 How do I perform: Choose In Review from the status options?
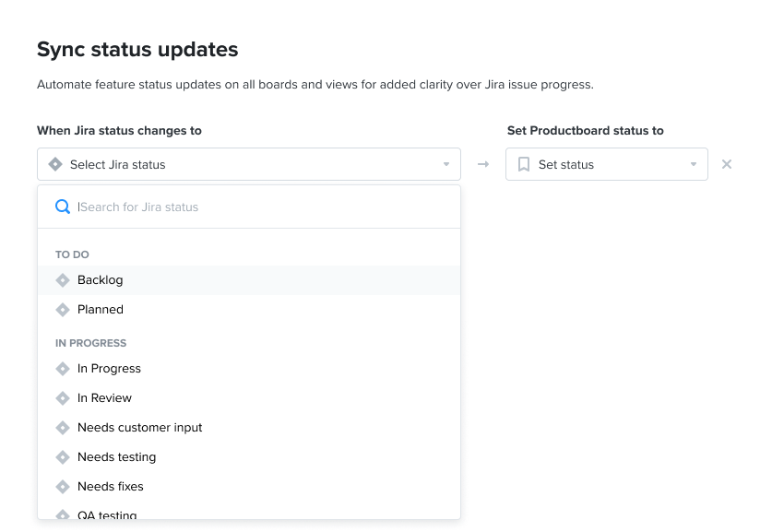pos(106,397)
